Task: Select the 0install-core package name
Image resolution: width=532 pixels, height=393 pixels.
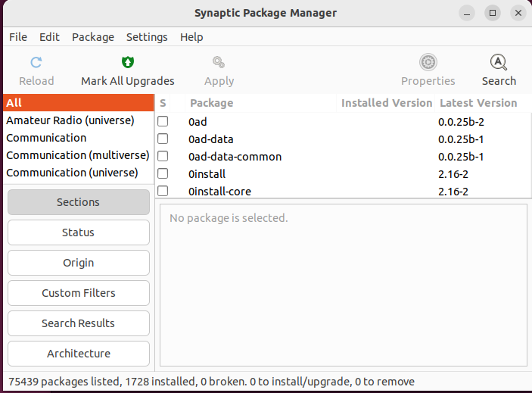Action: point(219,192)
